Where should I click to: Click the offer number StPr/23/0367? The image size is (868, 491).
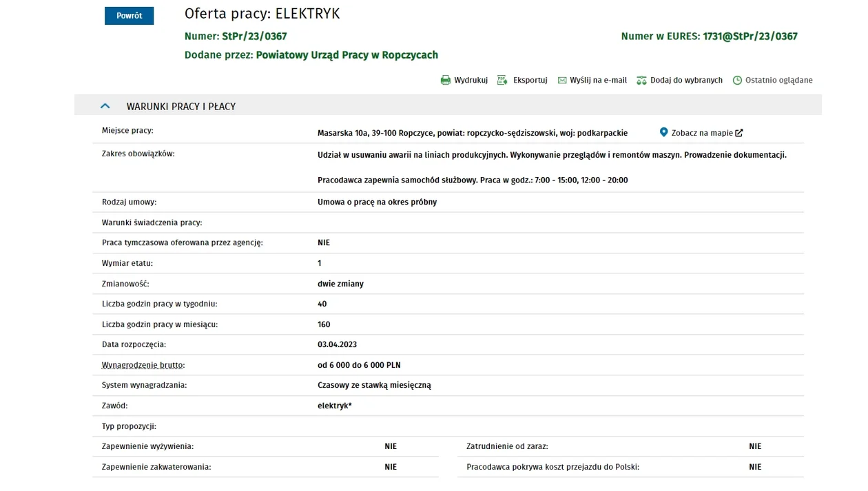tap(254, 36)
